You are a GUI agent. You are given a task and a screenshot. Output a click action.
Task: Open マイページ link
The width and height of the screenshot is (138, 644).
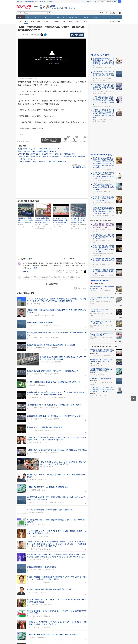pos(103,13)
